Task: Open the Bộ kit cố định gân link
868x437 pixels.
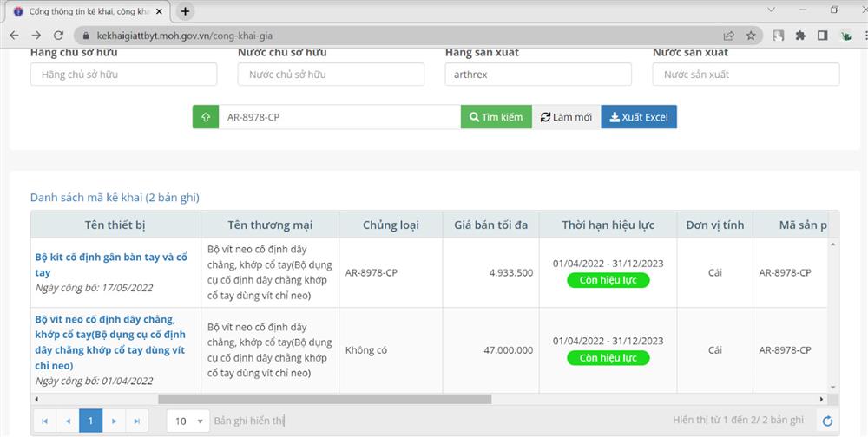Action: tap(111, 264)
